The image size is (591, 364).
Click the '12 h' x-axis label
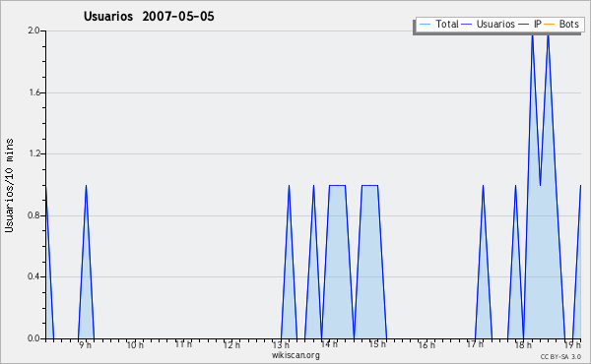pyautogui.click(x=231, y=344)
